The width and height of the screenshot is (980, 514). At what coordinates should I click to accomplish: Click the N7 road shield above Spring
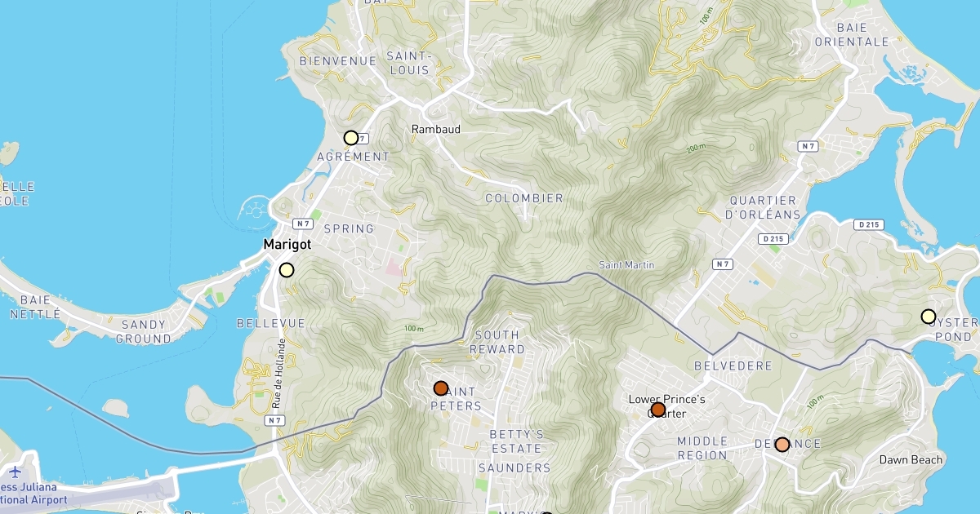[x=303, y=224]
